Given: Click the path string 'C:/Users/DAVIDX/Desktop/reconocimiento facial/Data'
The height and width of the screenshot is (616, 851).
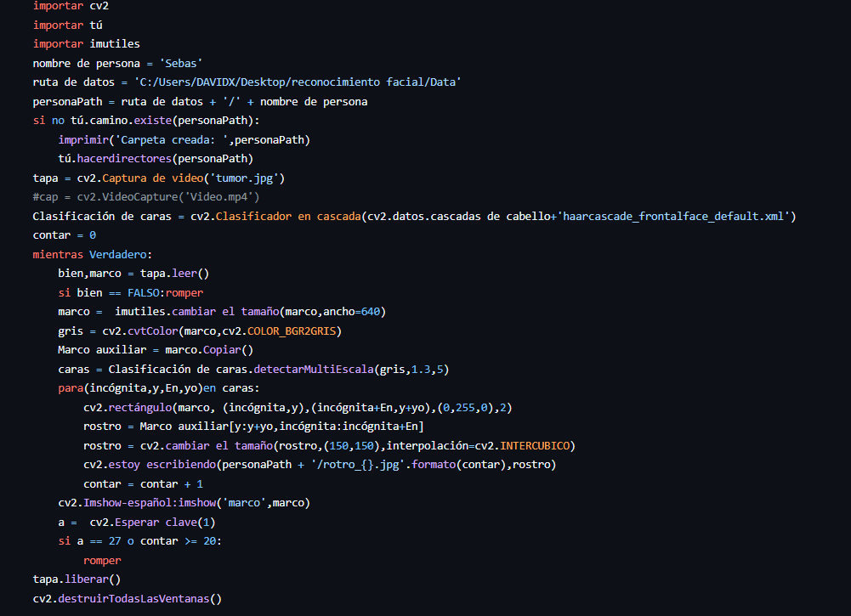Looking at the screenshot, I should [298, 82].
